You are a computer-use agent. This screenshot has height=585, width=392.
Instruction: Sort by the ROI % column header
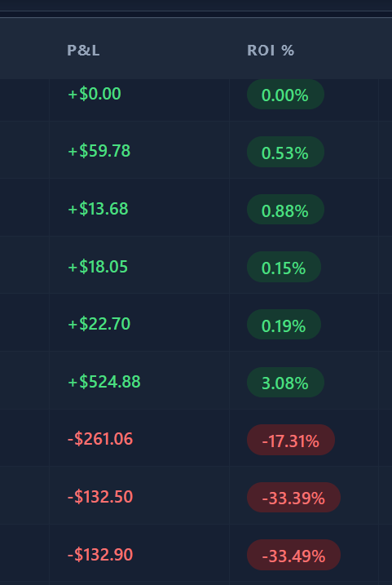click(271, 51)
